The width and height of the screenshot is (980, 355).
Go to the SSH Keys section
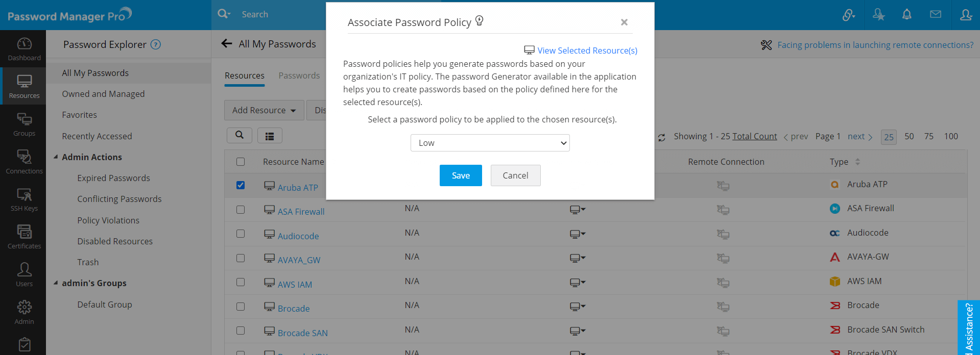(24, 199)
